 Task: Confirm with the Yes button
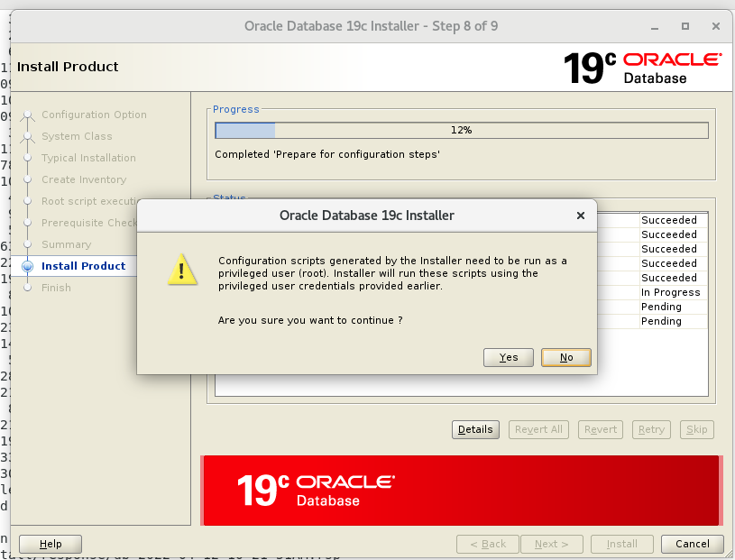[x=508, y=358]
